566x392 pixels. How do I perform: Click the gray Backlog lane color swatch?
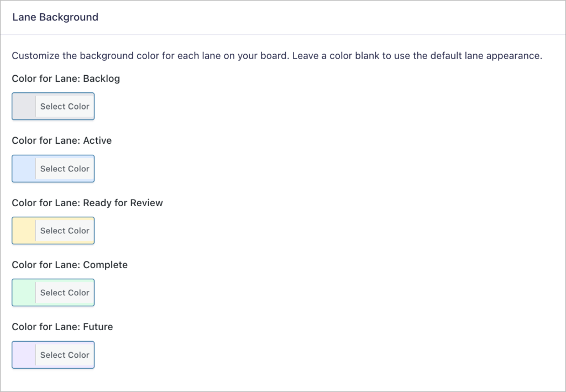[24, 106]
